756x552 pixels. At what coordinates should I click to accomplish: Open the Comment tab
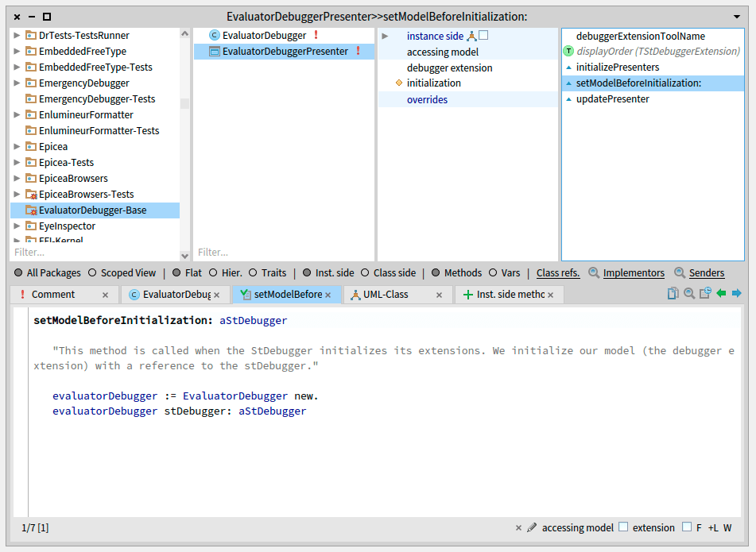52,295
